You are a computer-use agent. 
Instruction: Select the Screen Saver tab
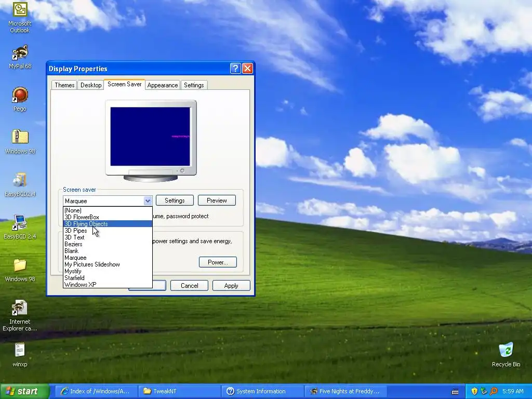(x=125, y=84)
